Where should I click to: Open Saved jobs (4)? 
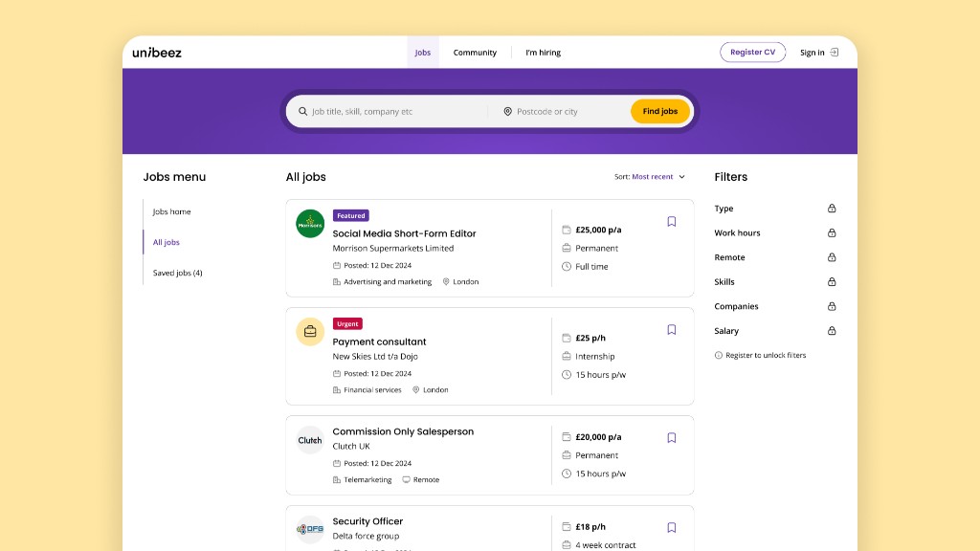pos(177,273)
